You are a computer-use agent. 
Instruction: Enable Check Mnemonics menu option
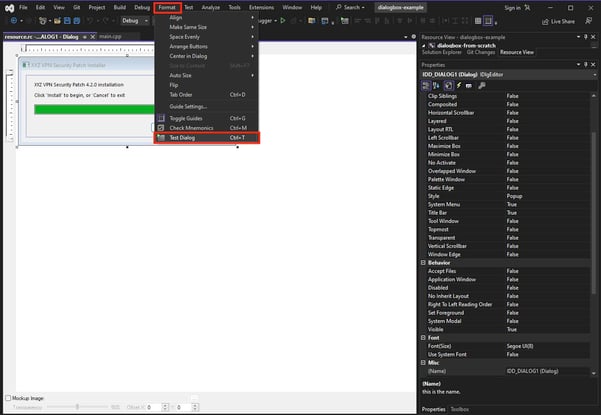pos(190,128)
